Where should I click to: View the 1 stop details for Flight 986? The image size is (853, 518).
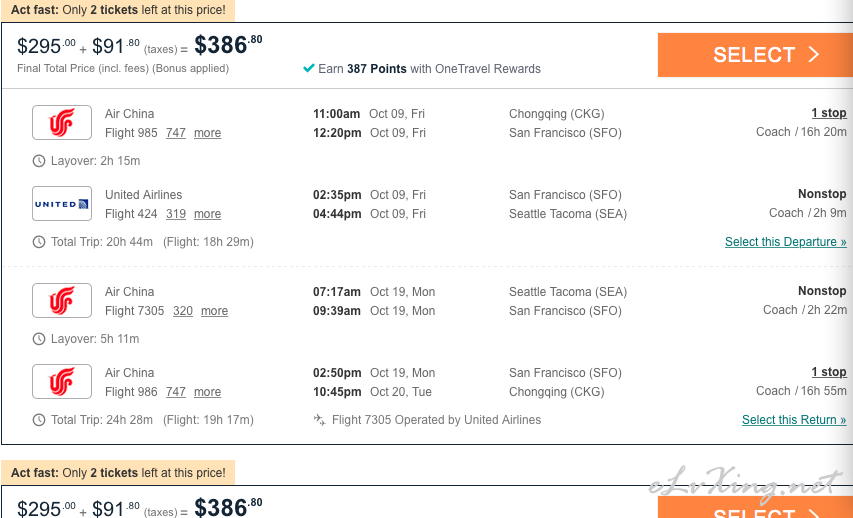[828, 372]
